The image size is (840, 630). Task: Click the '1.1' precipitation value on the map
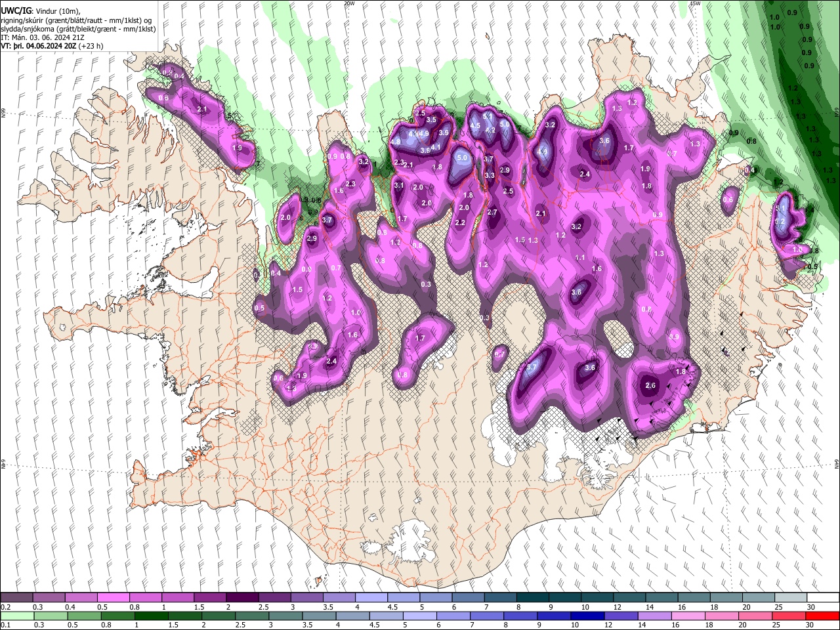tap(580, 258)
